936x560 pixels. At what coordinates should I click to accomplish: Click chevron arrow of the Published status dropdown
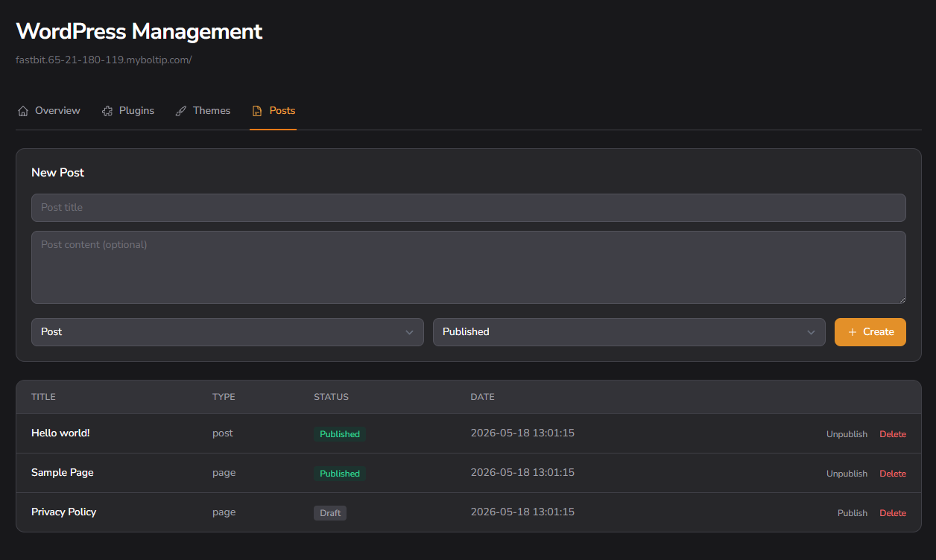(811, 332)
